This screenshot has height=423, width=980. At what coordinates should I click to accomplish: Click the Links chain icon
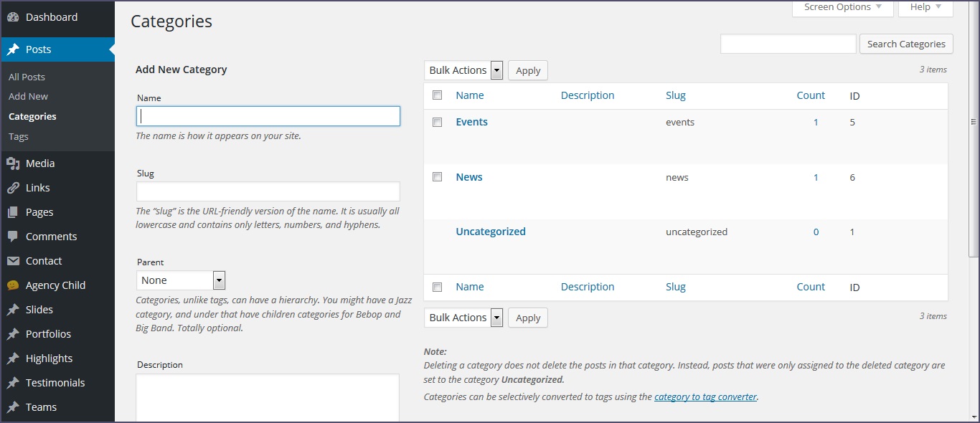(13, 188)
